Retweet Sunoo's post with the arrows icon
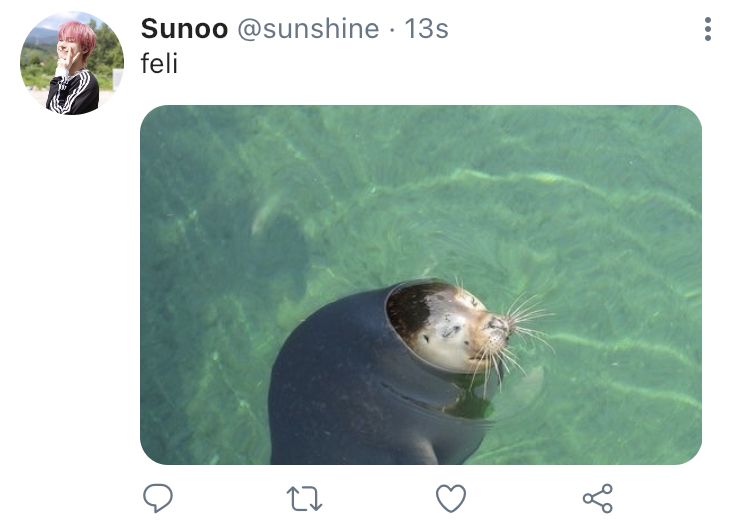 [x=304, y=498]
